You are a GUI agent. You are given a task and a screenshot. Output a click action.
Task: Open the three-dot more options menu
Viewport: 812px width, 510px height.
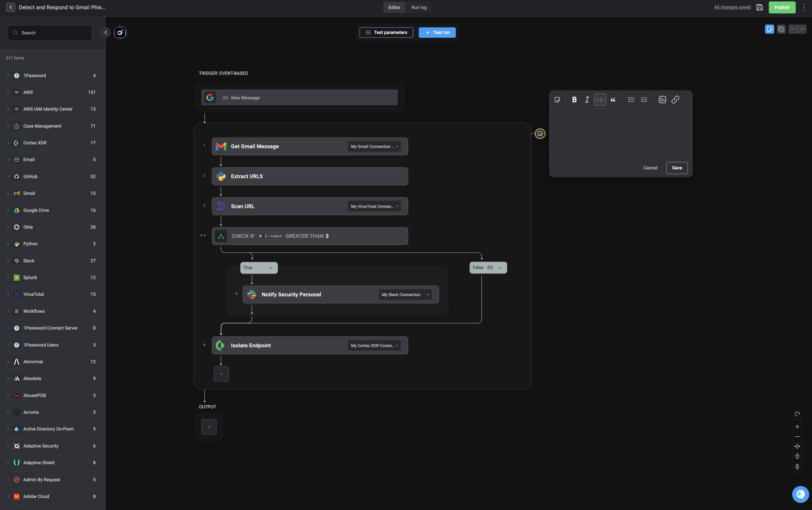(x=804, y=8)
